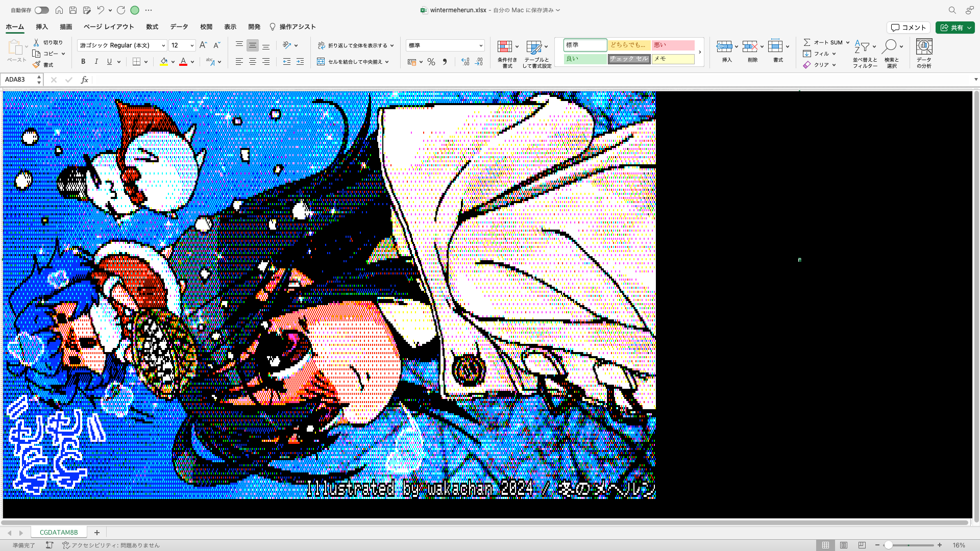Click the comma style icon

coord(445,62)
